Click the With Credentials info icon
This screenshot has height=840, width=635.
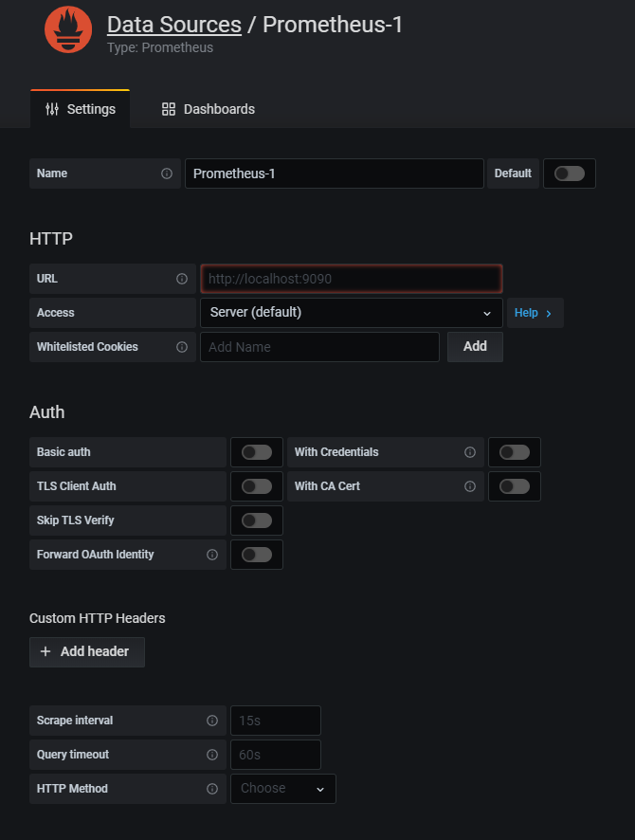pos(470,452)
